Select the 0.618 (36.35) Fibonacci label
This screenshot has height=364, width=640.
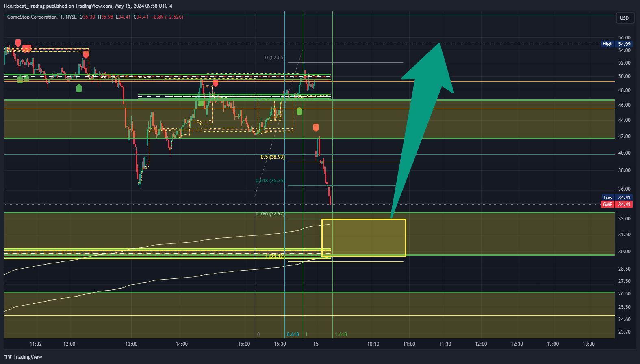click(270, 181)
